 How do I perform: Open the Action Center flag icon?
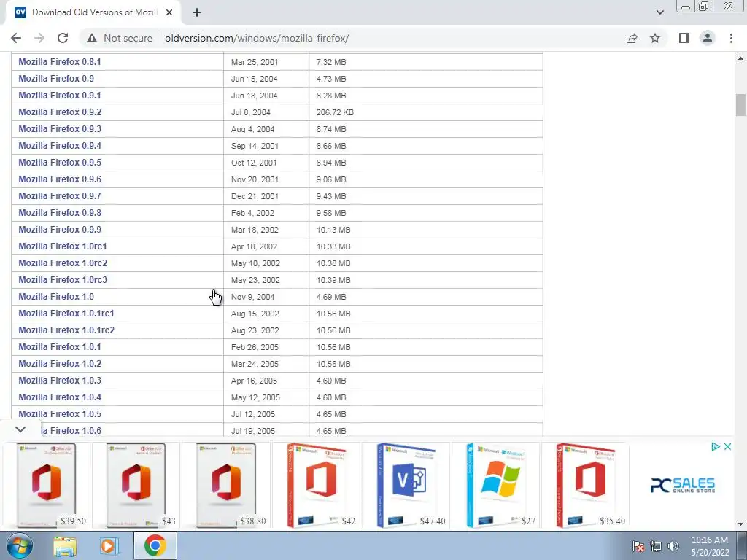(638, 546)
